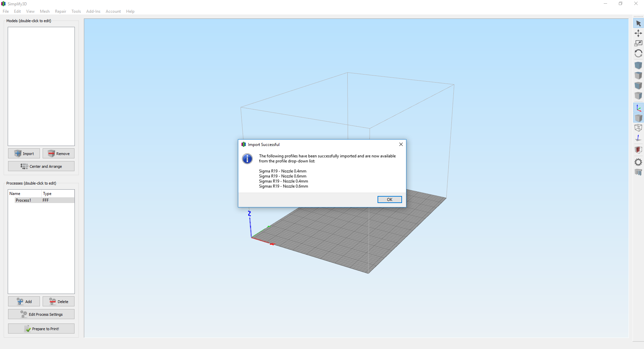
Task: Toggle coordinate axes display icon
Action: pos(638,108)
